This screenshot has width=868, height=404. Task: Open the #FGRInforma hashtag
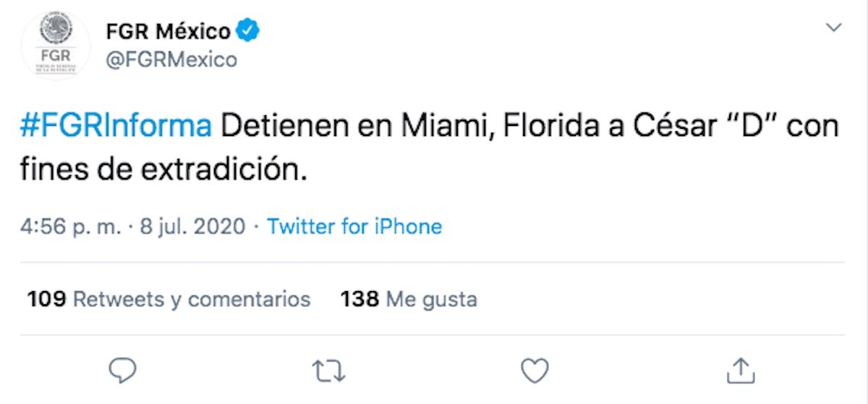116,127
